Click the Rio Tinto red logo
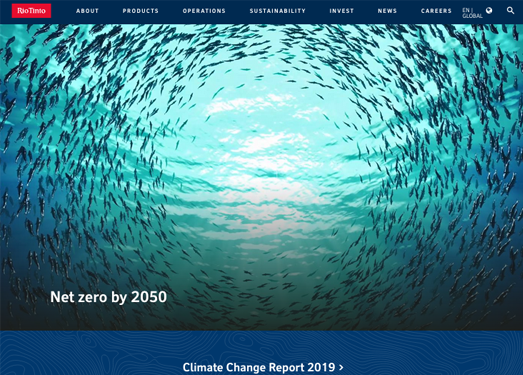Image resolution: width=523 pixels, height=375 pixels. pyautogui.click(x=31, y=11)
